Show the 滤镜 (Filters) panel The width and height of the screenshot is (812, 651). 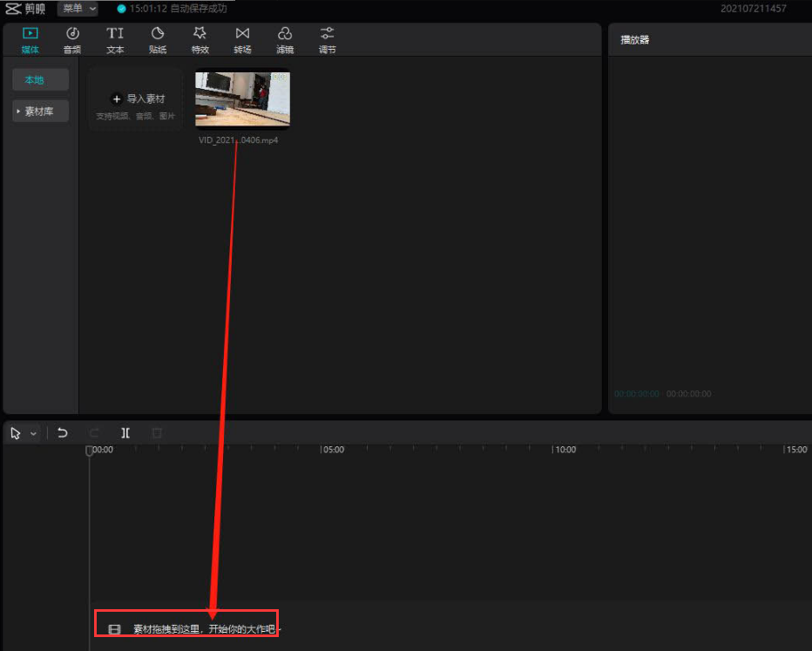[285, 39]
